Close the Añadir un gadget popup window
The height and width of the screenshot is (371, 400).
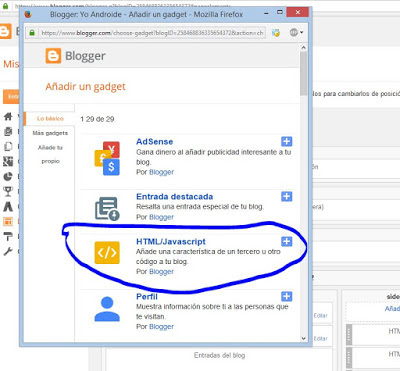coord(297,12)
